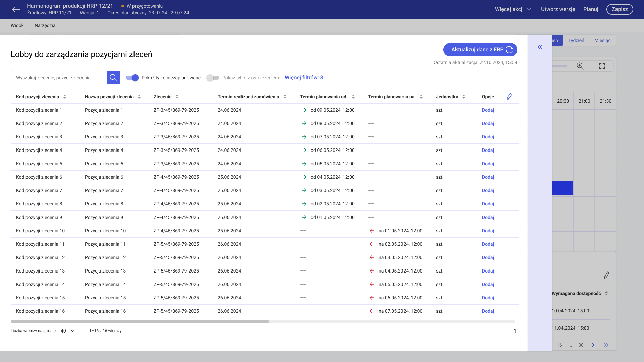Open the Widok menu
644x362 pixels.
coord(17,25)
